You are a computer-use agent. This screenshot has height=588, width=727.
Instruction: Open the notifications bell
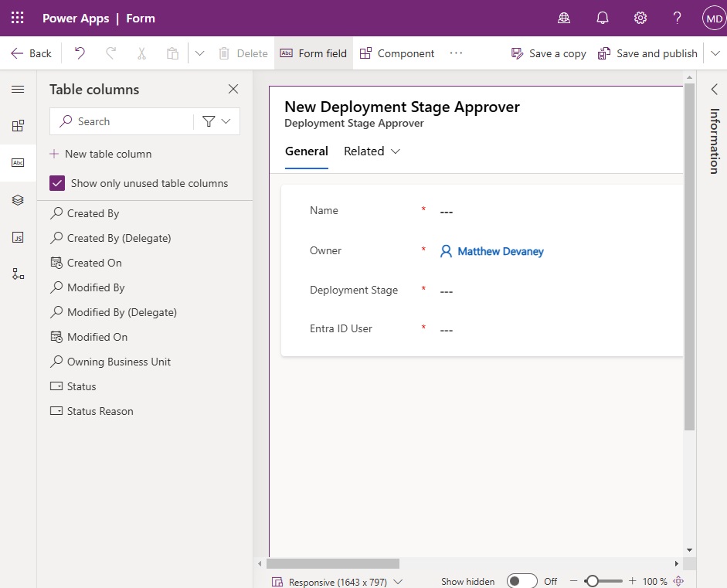pos(603,18)
